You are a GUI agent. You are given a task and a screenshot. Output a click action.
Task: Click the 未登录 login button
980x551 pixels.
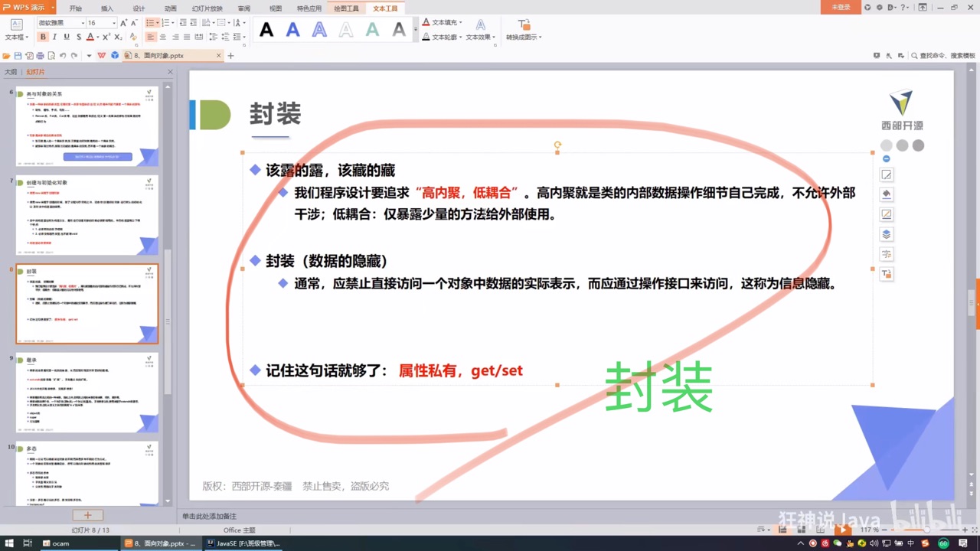(841, 8)
